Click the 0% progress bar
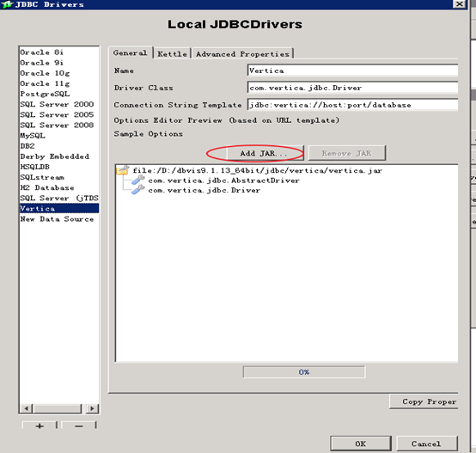476x453 pixels. coord(304,371)
